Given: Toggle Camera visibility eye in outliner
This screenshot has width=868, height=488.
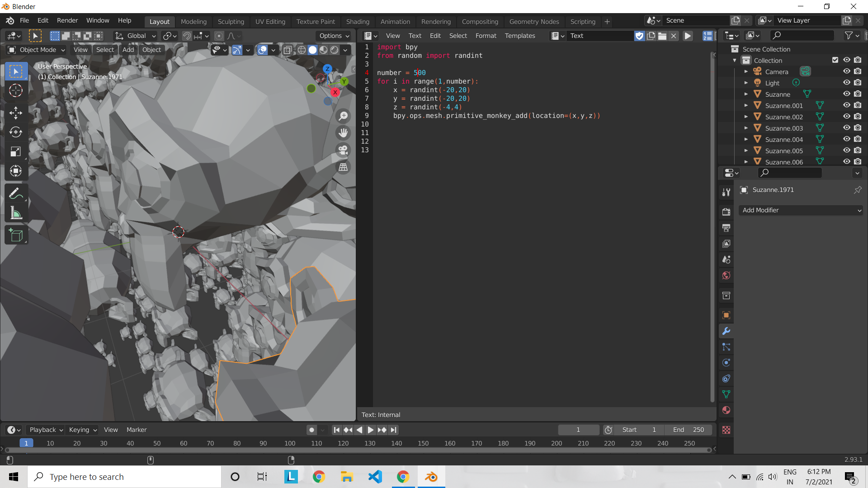Looking at the screenshot, I should click(x=846, y=71).
